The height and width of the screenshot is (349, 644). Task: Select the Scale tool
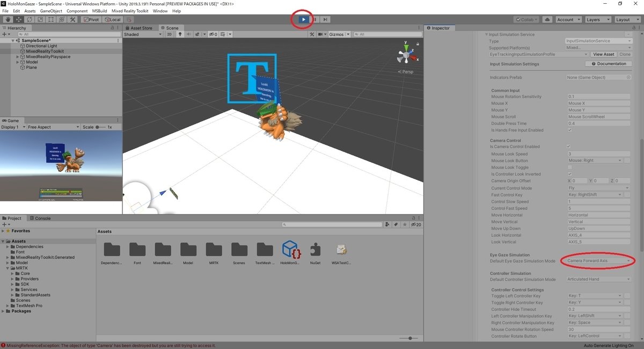coord(40,19)
